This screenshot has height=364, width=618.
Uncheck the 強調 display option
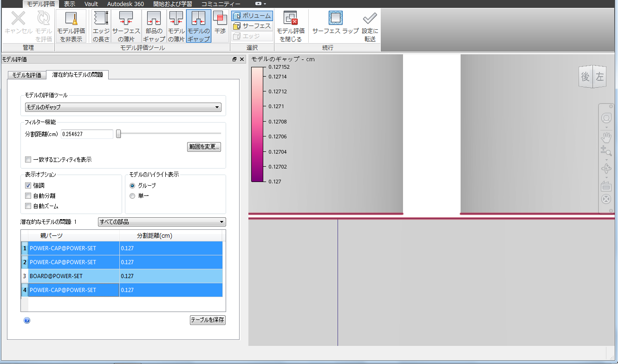tap(28, 186)
